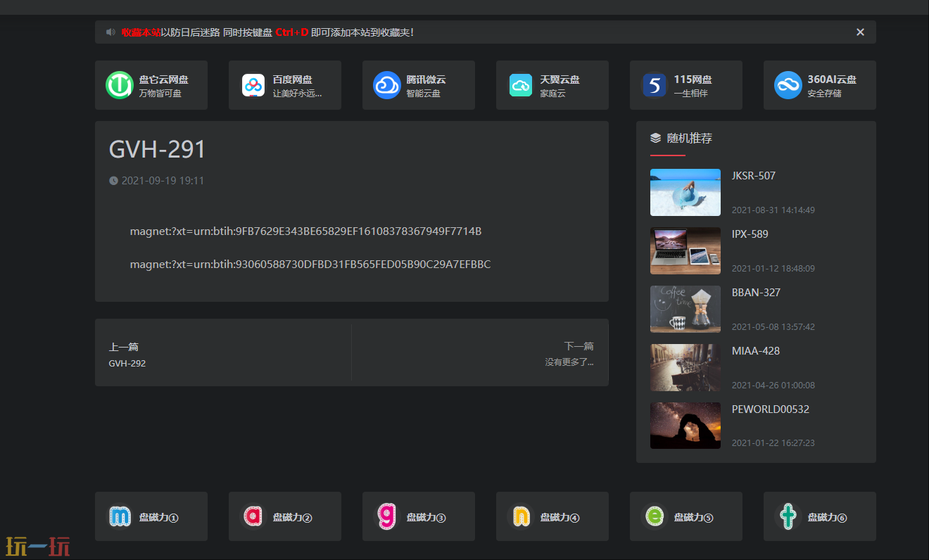Open the 115网盘 link text

pyautogui.click(x=693, y=79)
